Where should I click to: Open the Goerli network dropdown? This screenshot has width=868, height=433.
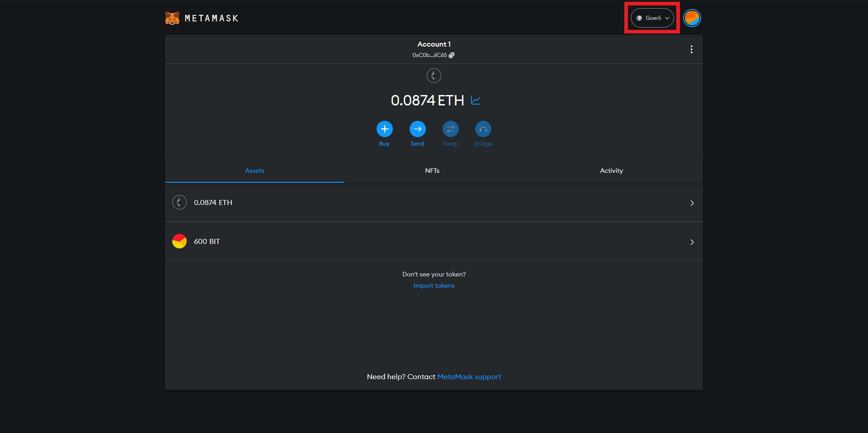point(652,18)
